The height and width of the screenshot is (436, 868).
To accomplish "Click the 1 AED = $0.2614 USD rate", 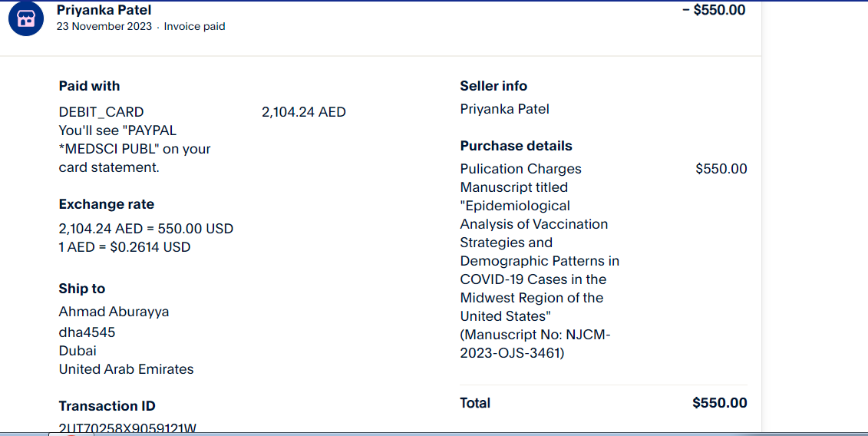I will [124, 247].
